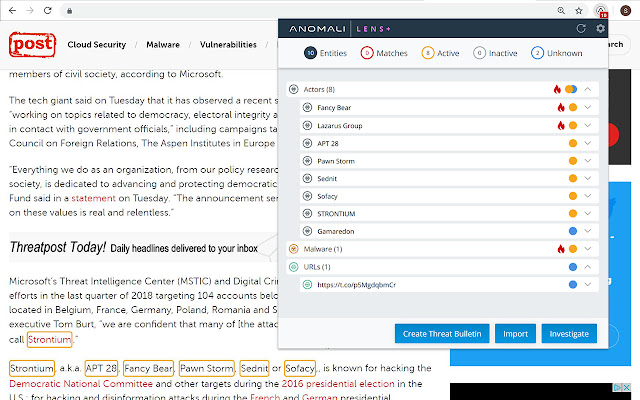Click the Sofacy actor icon
640x400 pixels.
pos(307,196)
